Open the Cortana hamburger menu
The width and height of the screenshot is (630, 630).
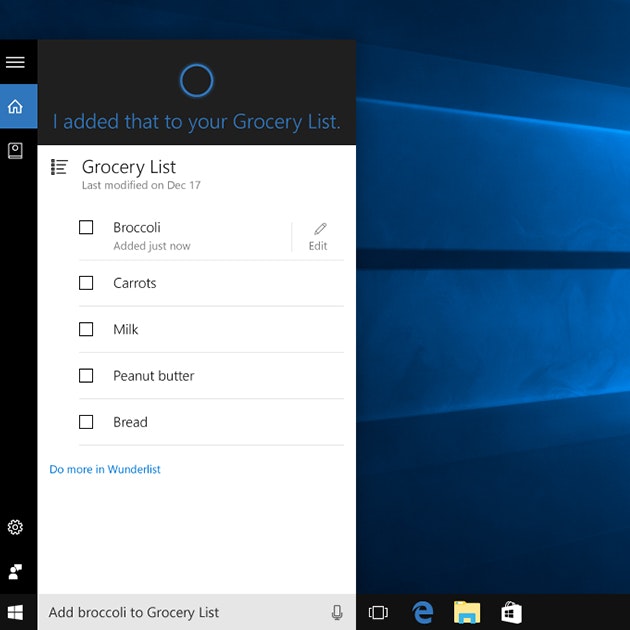15,62
